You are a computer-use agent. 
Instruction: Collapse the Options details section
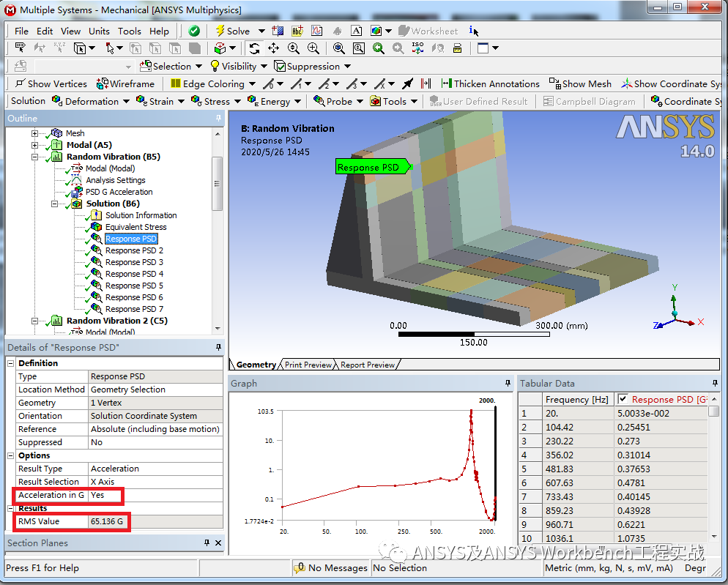[x=11, y=456]
